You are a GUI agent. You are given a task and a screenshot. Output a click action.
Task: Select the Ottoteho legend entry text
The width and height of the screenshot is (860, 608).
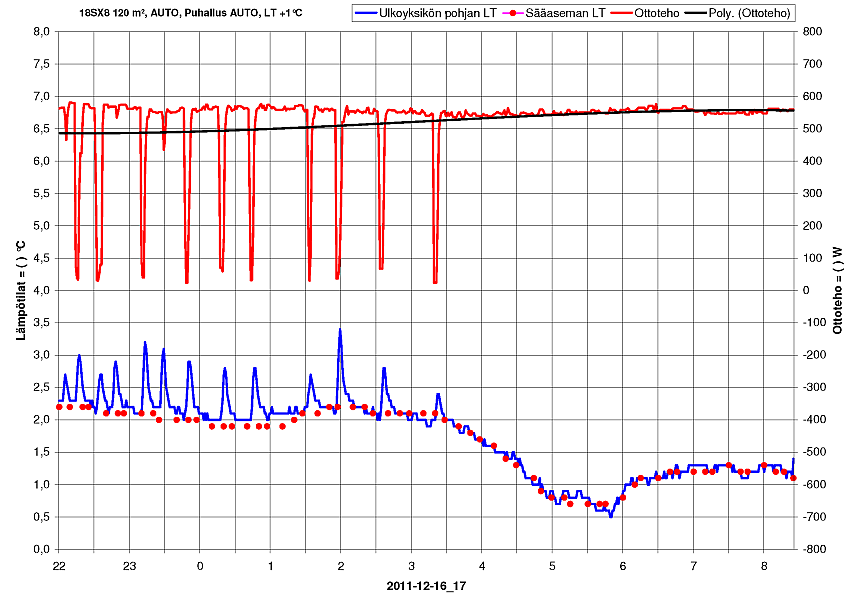point(655,13)
